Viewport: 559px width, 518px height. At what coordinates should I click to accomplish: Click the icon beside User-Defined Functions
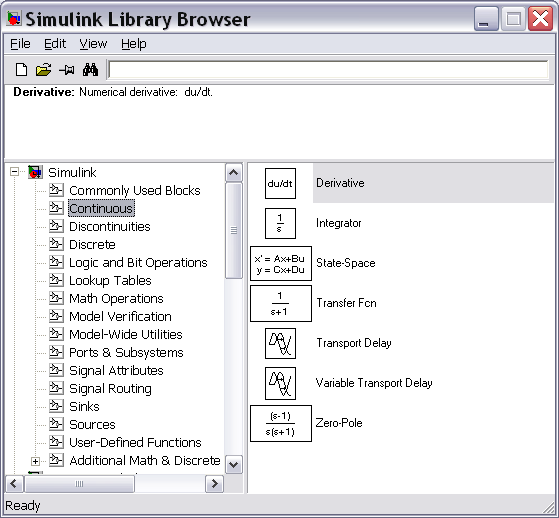pos(56,442)
